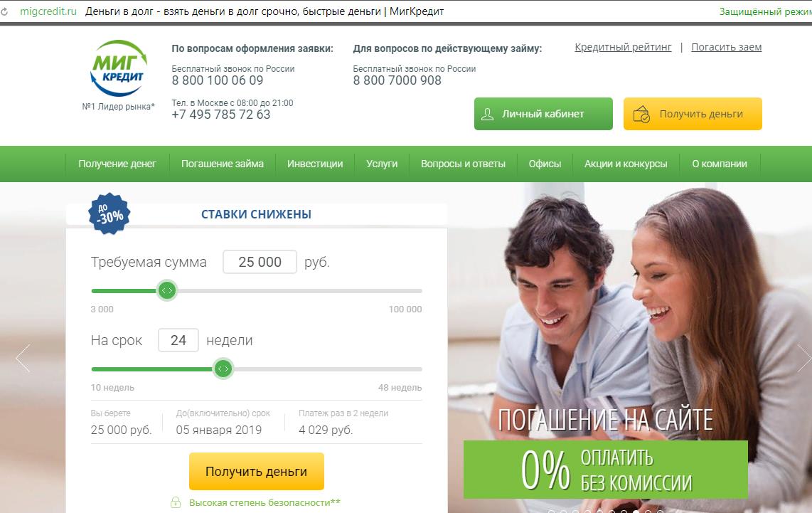Viewport: 812px width, 513px height.
Task: Click the wallet icon on the top Получить деньги button
Action: (x=641, y=114)
